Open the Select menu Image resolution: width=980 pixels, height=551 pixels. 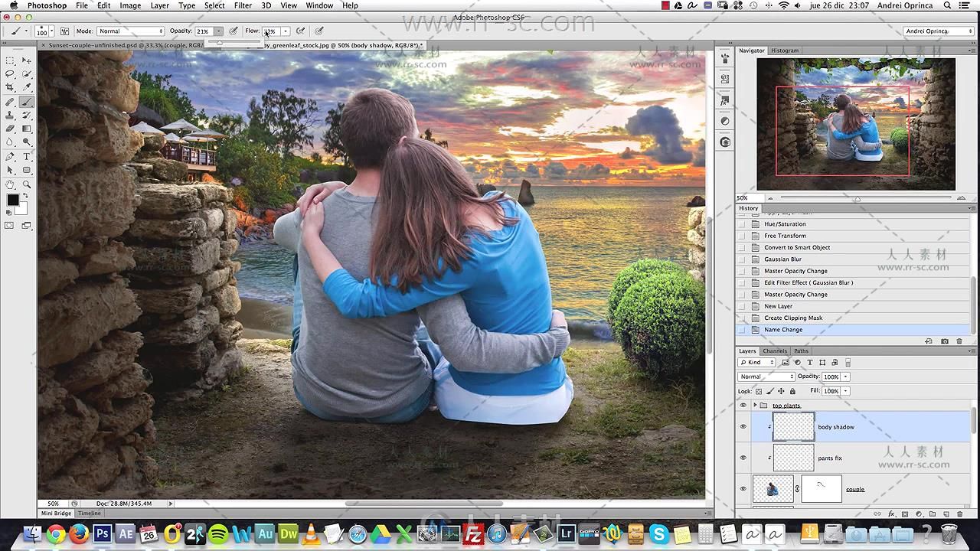click(x=214, y=5)
